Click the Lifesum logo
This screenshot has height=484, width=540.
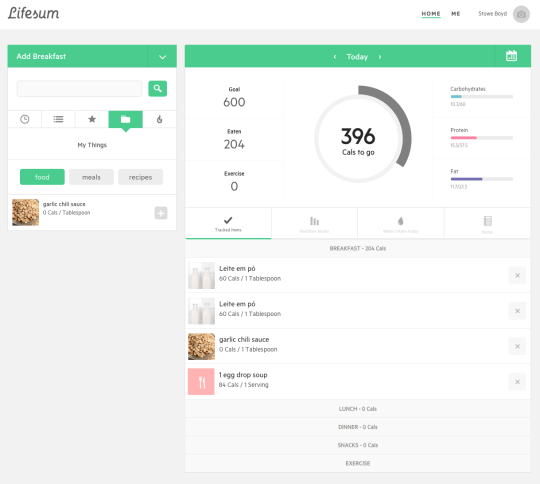[33, 13]
